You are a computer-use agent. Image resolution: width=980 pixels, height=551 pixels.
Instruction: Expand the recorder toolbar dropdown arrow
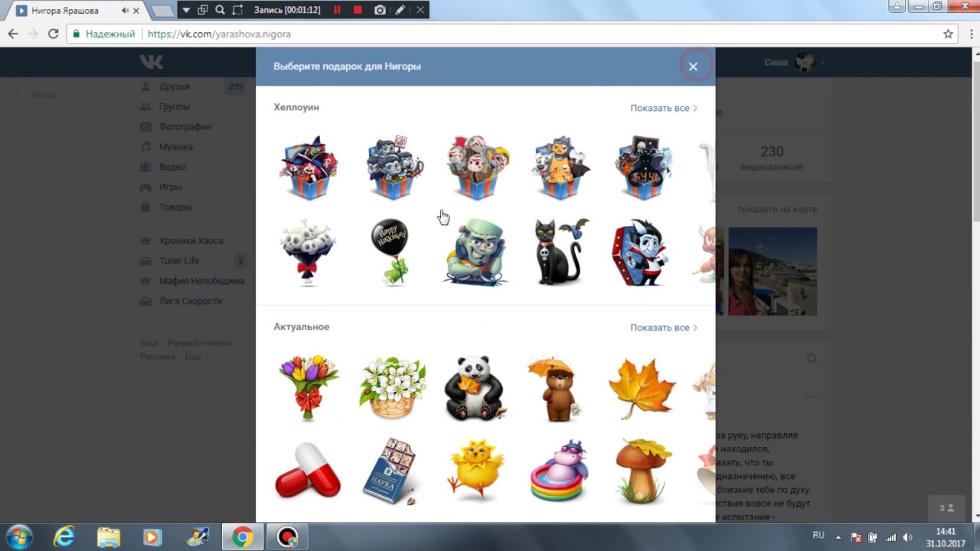(185, 10)
